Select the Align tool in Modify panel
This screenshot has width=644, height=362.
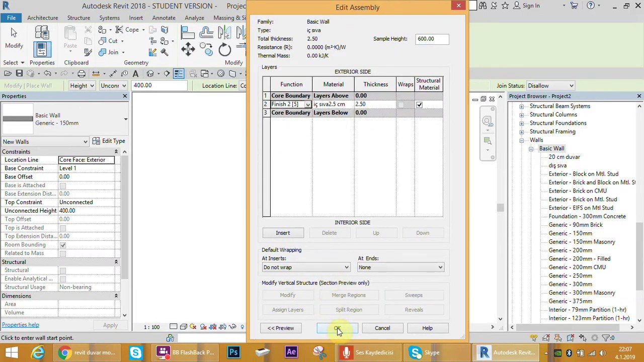coord(188,33)
